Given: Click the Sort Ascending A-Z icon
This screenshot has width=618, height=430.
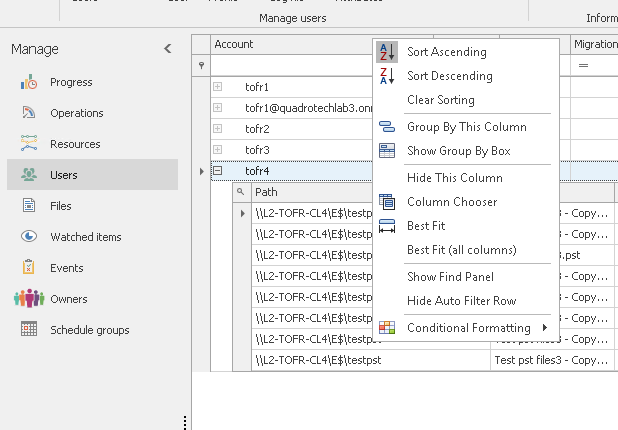Looking at the screenshot, I should pos(387,52).
